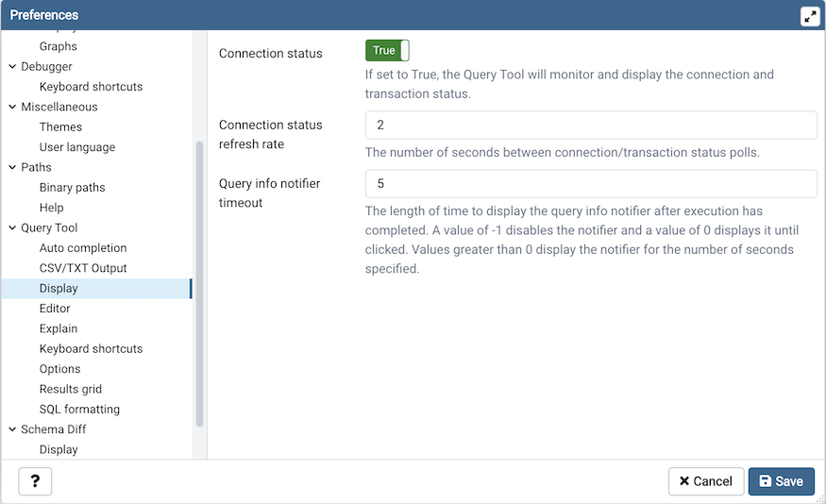826x504 pixels.
Task: Click the tree panel vertical scrollbar
Action: click(199, 283)
